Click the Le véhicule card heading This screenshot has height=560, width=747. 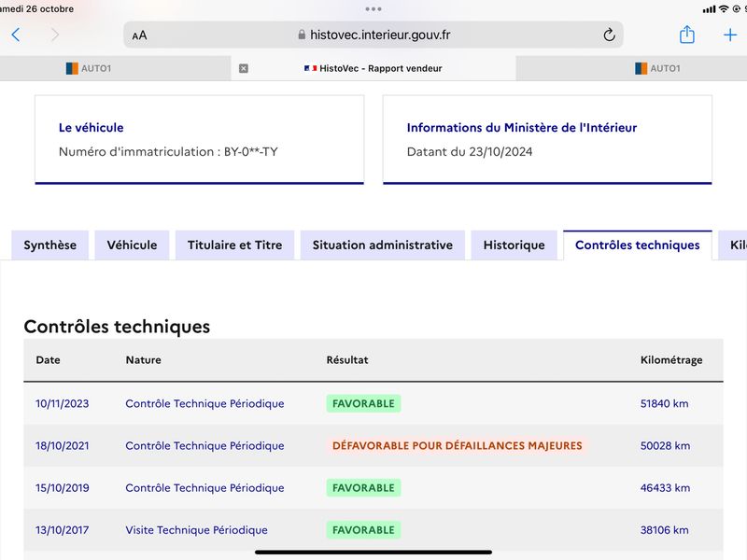coord(91,128)
